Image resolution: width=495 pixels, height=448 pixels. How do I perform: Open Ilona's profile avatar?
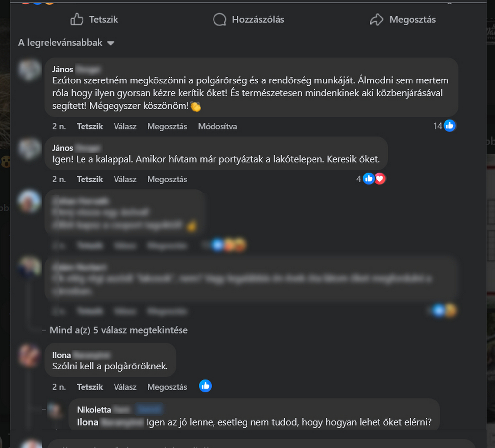coord(30,355)
